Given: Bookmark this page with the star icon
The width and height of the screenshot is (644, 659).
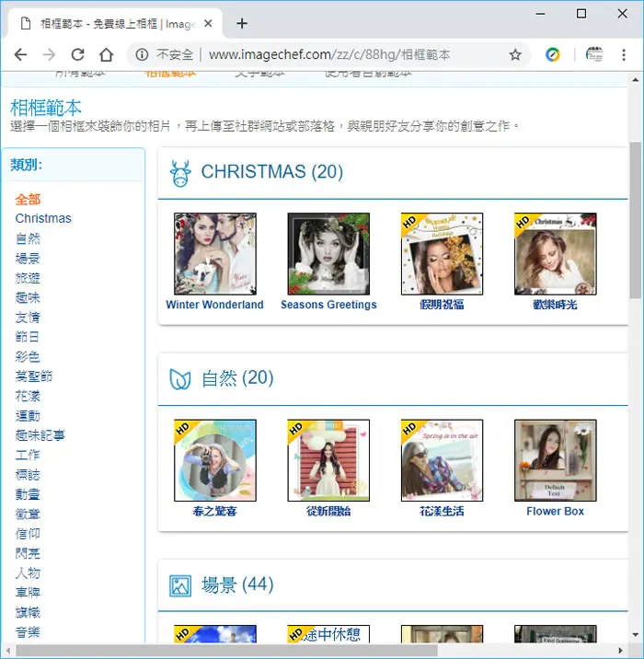Looking at the screenshot, I should pos(515,54).
